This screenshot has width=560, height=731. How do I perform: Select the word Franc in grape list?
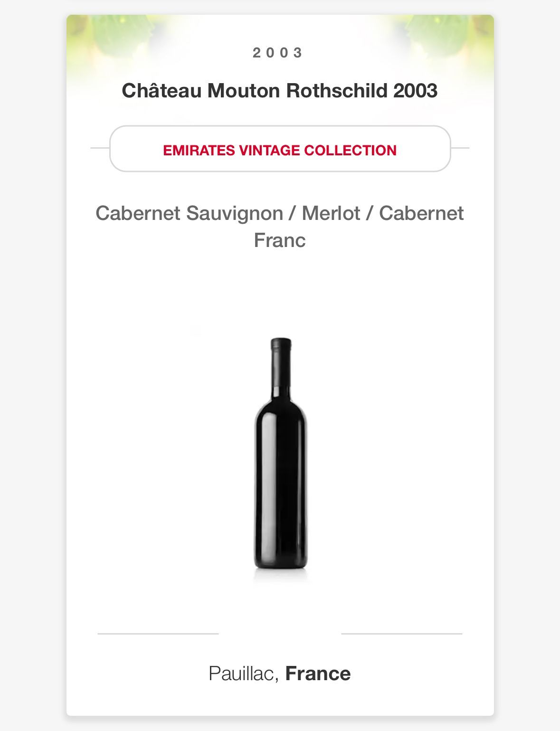(x=280, y=240)
